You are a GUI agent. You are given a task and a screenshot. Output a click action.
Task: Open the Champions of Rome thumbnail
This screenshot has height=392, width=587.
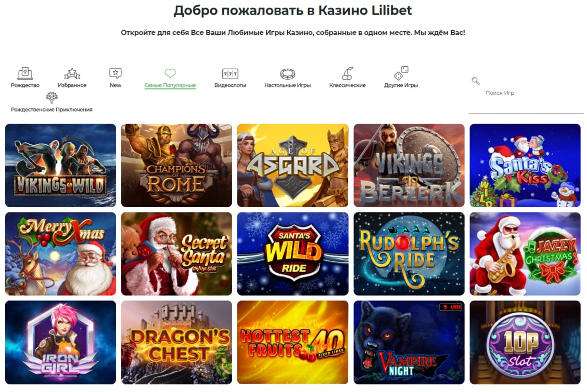click(x=177, y=166)
